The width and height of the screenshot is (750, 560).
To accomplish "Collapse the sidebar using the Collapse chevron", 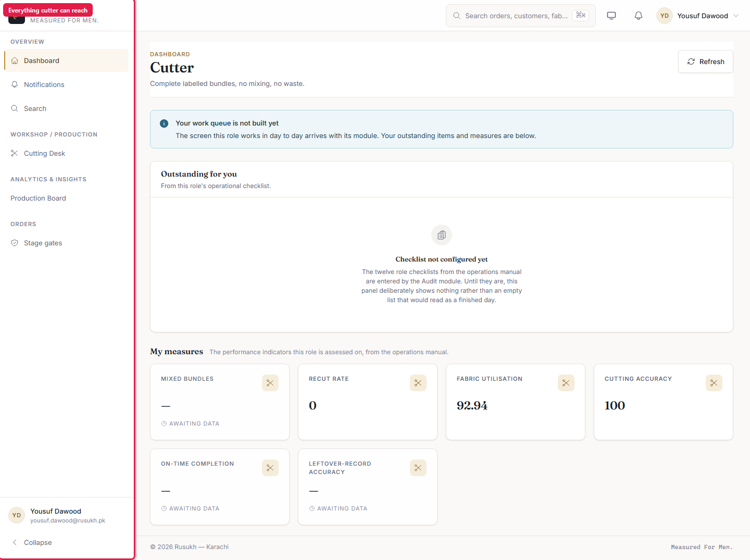I will tap(15, 542).
